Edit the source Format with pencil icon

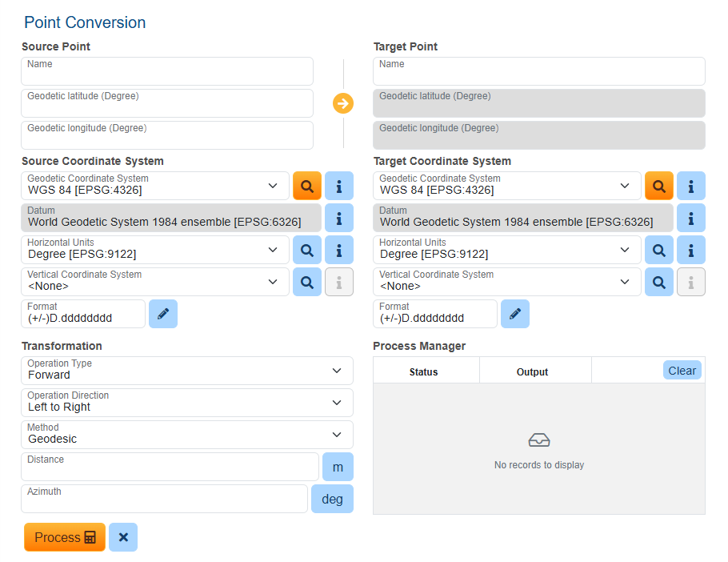click(163, 314)
